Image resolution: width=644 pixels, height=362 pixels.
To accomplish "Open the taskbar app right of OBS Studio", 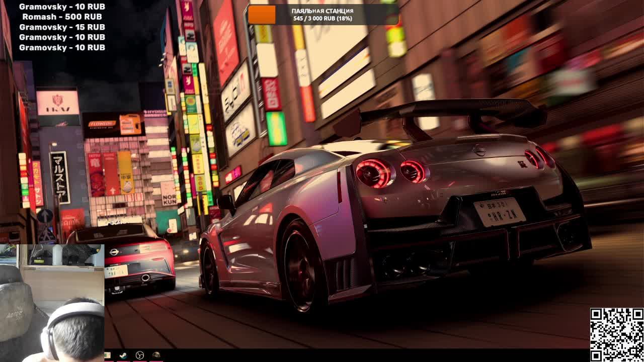I will 156,355.
